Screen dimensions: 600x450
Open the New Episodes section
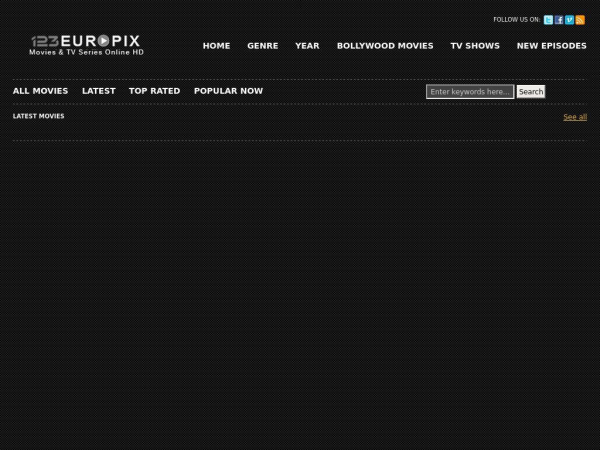[552, 46]
